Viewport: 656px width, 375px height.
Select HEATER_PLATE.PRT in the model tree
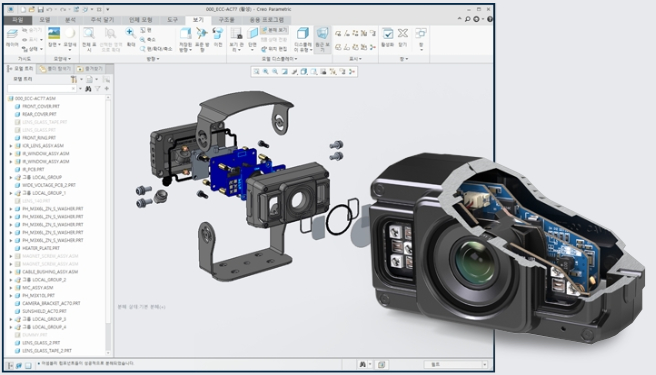41,248
